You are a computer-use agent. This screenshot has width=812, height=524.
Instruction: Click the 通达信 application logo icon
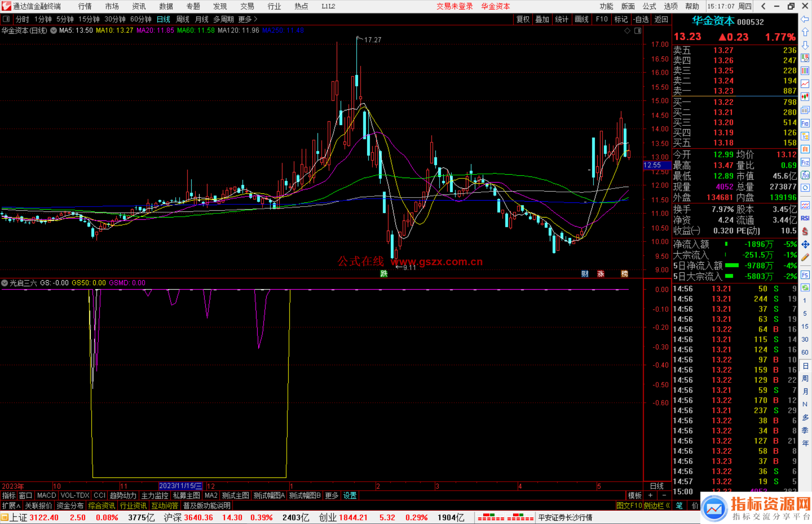pos(6,6)
